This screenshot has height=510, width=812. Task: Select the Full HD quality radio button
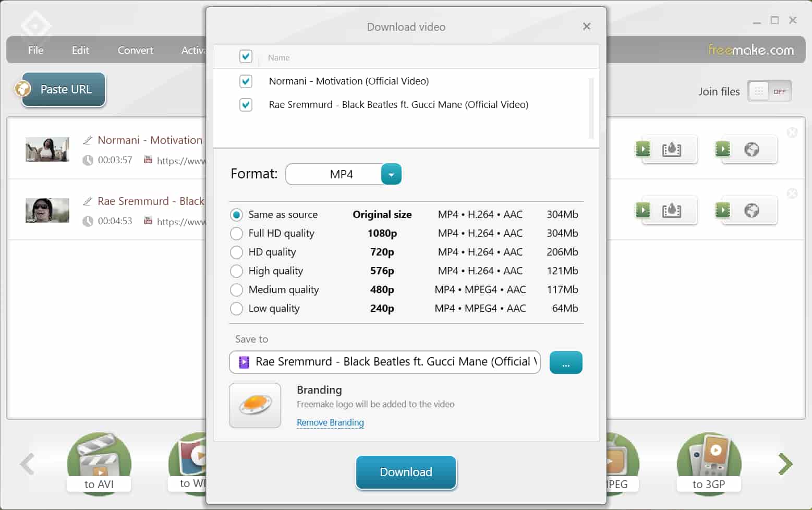coord(236,233)
